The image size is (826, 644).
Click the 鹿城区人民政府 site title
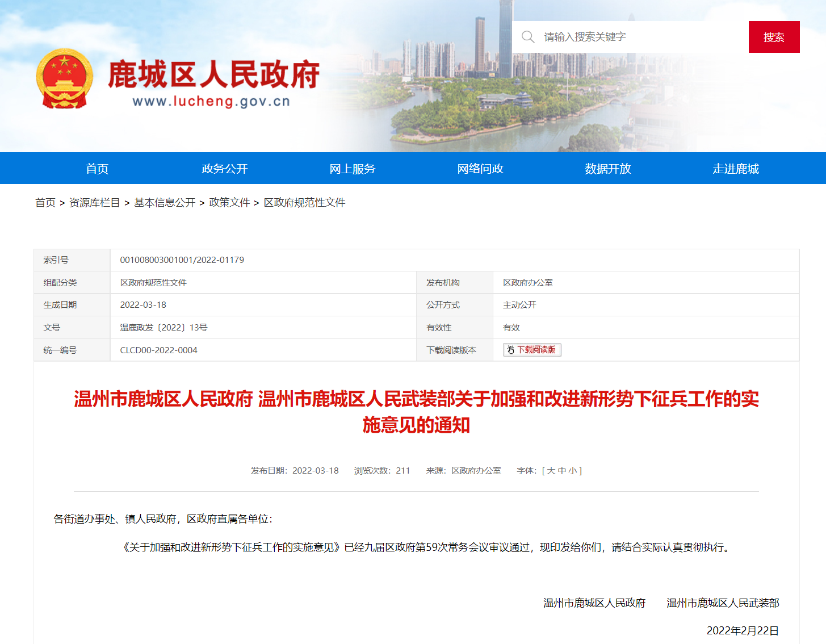pos(213,75)
